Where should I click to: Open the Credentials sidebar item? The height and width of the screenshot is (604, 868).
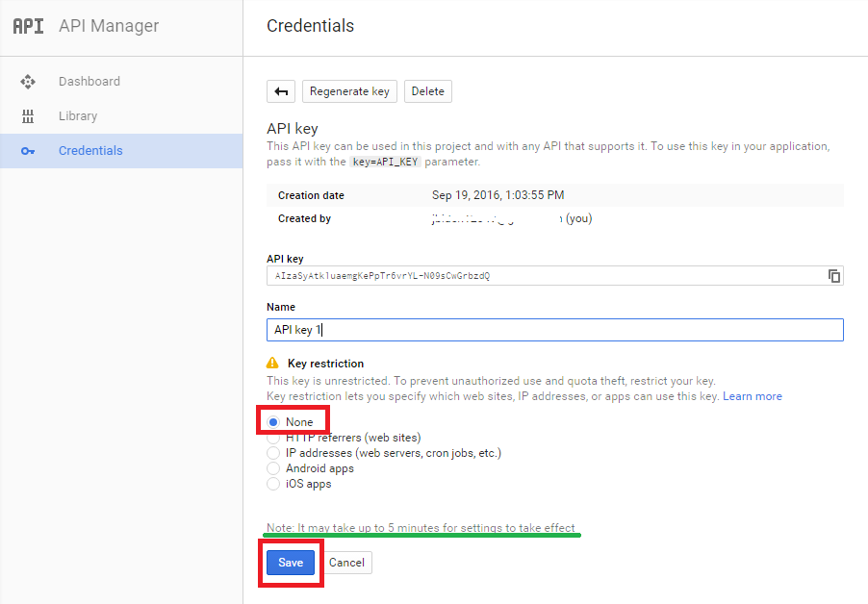(x=90, y=151)
